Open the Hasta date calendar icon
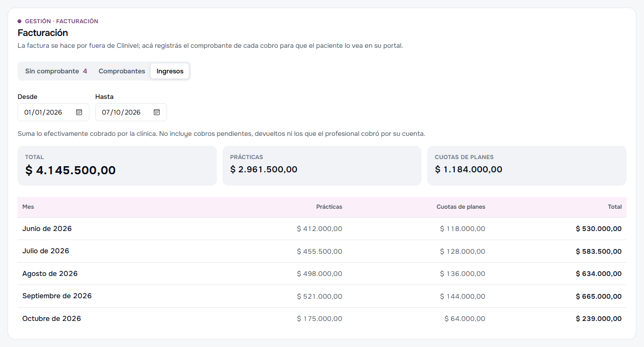644x347 pixels. pyautogui.click(x=157, y=112)
